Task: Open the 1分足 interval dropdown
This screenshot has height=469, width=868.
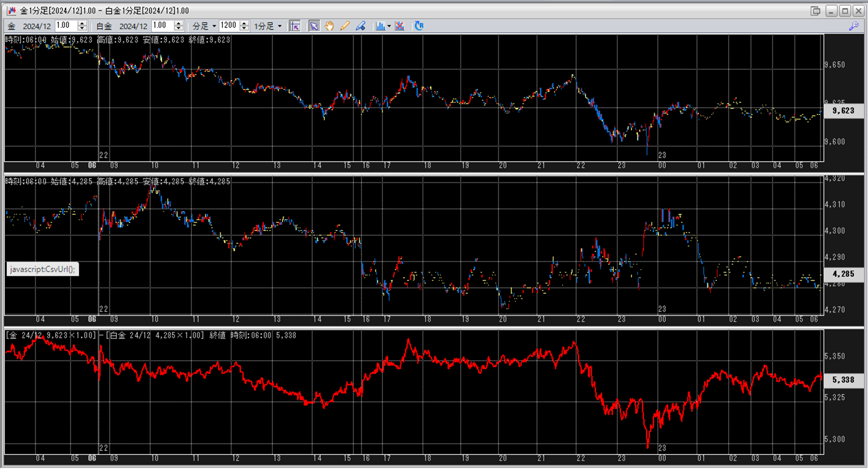Action: (x=280, y=26)
